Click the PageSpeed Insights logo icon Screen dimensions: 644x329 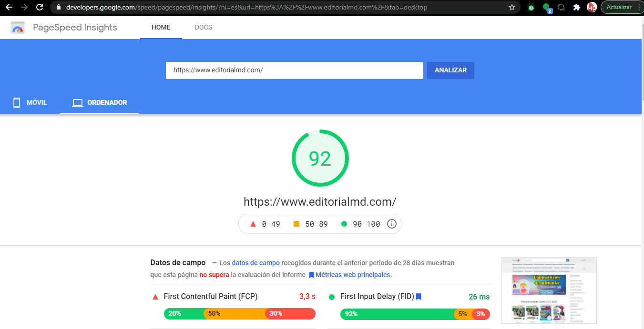18,28
